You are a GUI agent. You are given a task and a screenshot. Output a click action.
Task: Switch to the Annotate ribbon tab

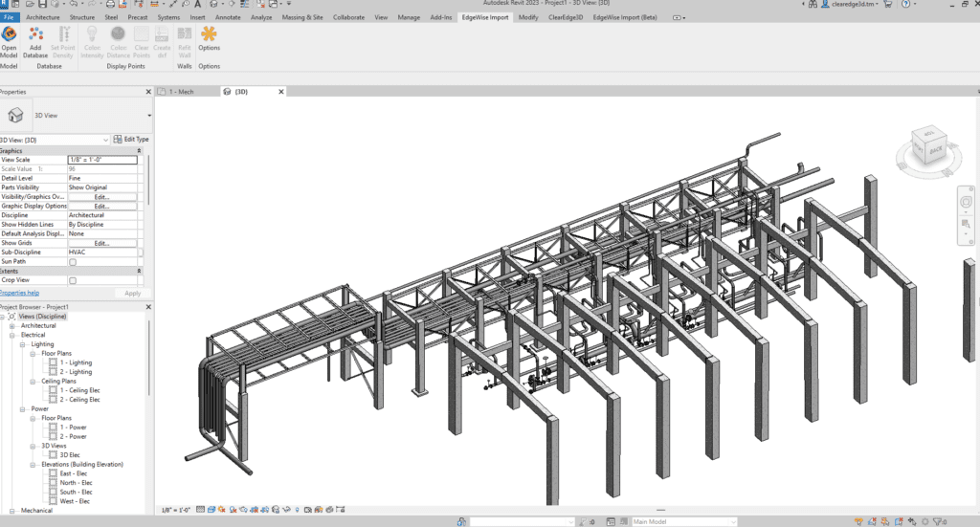pos(228,17)
